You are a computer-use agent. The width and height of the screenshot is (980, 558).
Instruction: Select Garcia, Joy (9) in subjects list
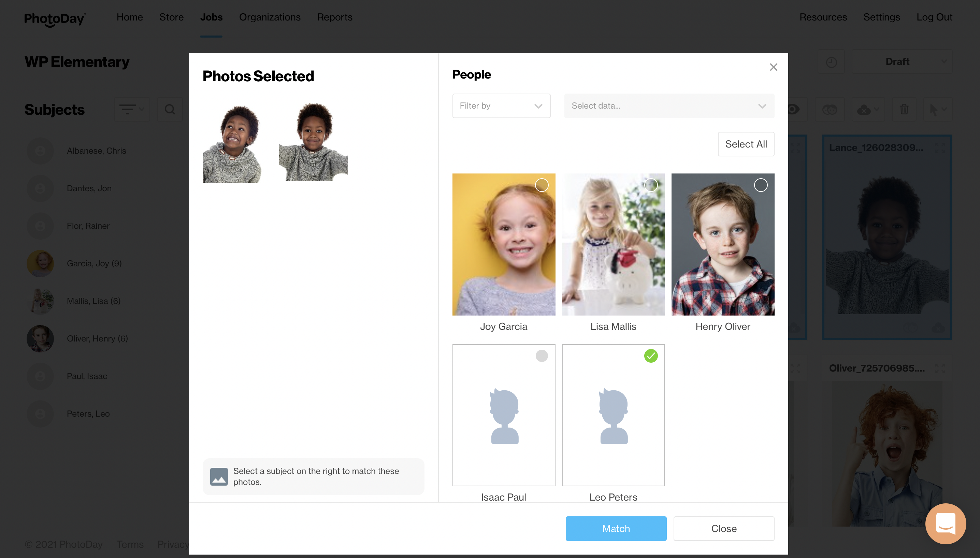(94, 263)
